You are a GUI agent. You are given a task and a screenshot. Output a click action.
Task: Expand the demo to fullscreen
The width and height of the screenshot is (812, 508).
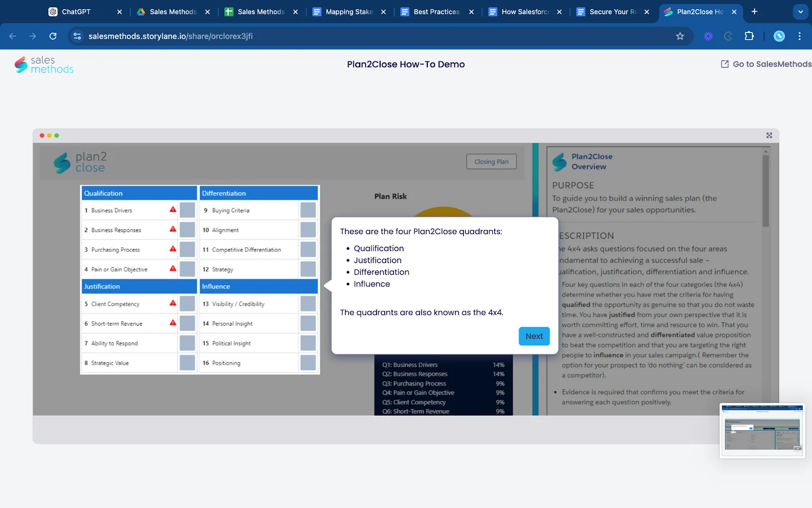pos(769,135)
